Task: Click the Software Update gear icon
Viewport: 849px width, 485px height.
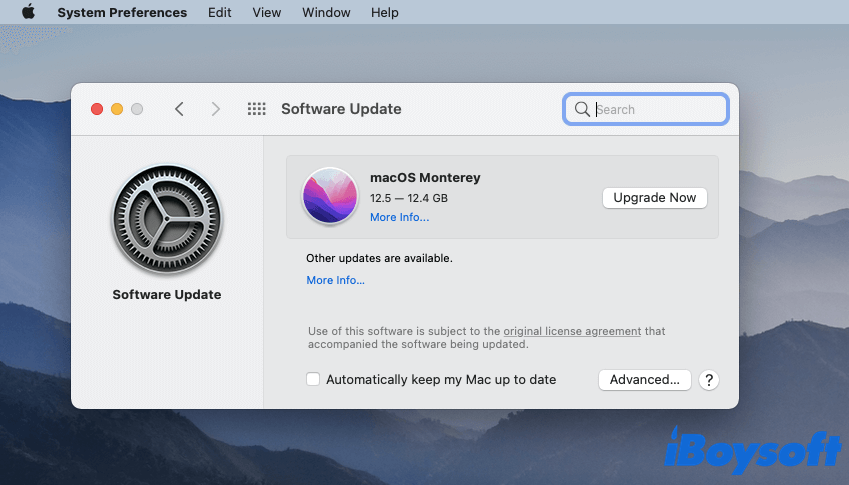Action: click(167, 218)
